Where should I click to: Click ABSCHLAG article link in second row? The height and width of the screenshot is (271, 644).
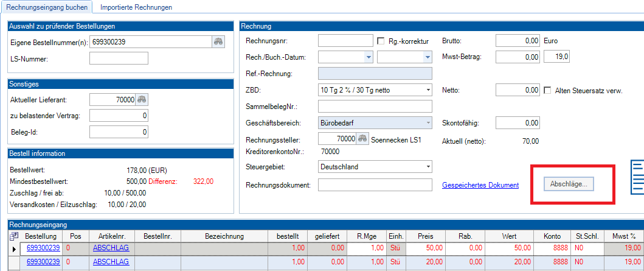(110, 262)
